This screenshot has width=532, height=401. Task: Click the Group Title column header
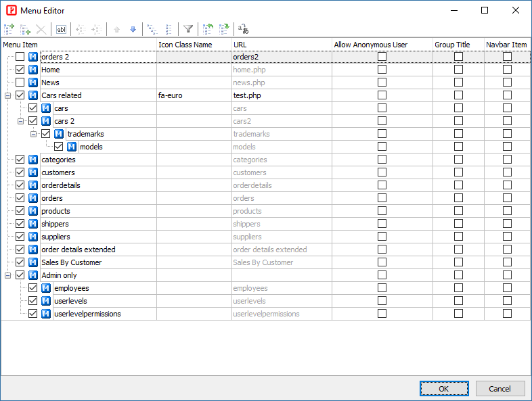point(458,45)
